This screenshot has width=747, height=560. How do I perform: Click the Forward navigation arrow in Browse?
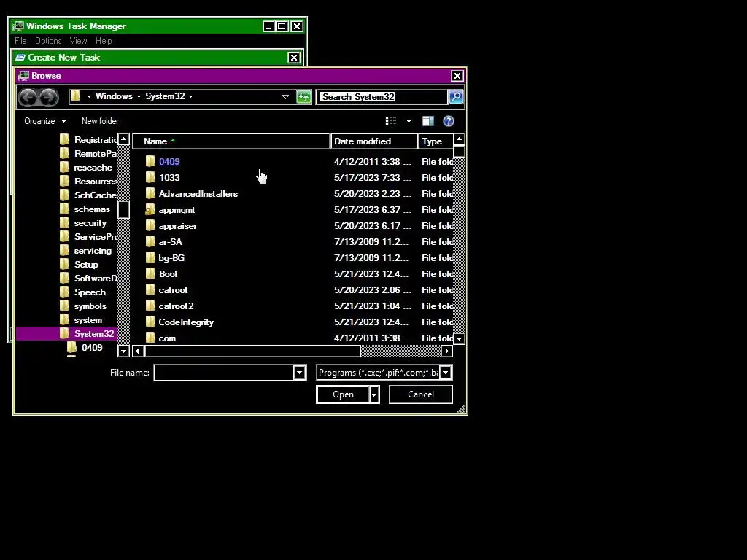(49, 98)
